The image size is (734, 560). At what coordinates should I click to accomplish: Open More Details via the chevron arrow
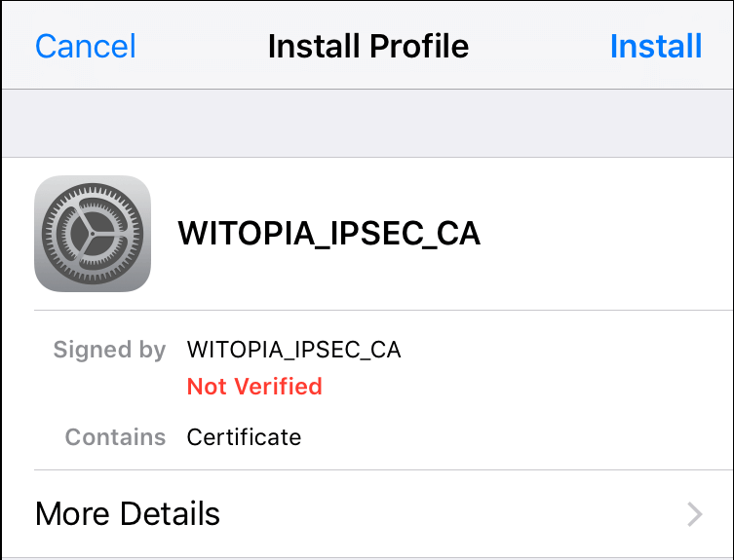(695, 514)
